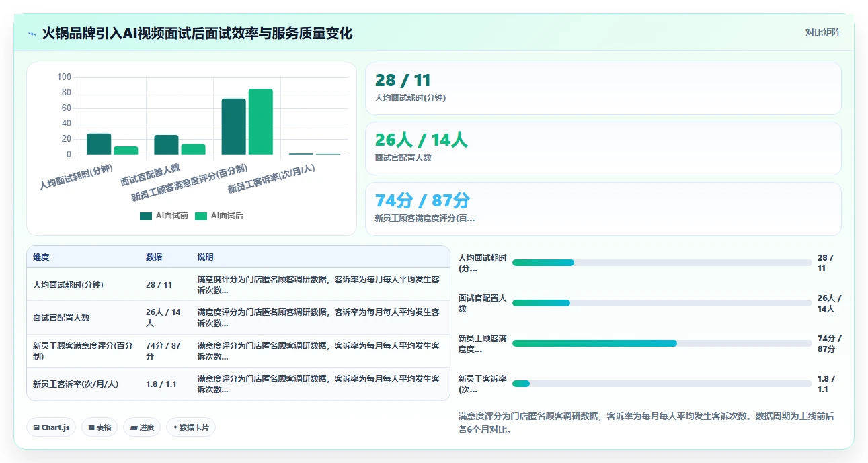Click the footnote text about 数据周期

tap(645, 423)
